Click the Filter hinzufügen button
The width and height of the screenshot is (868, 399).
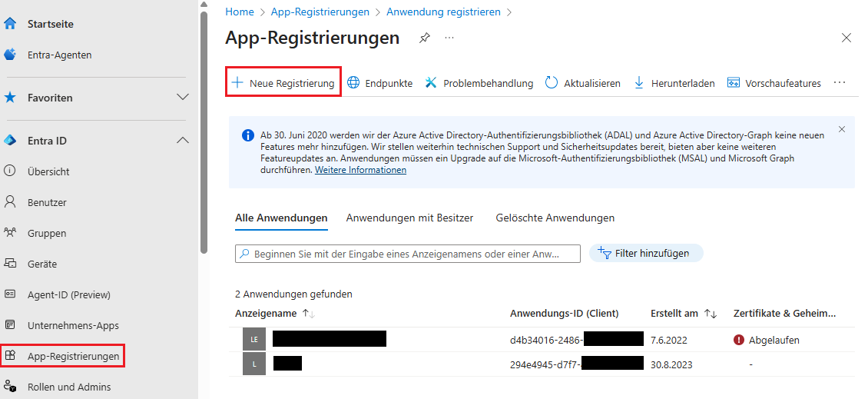click(646, 253)
